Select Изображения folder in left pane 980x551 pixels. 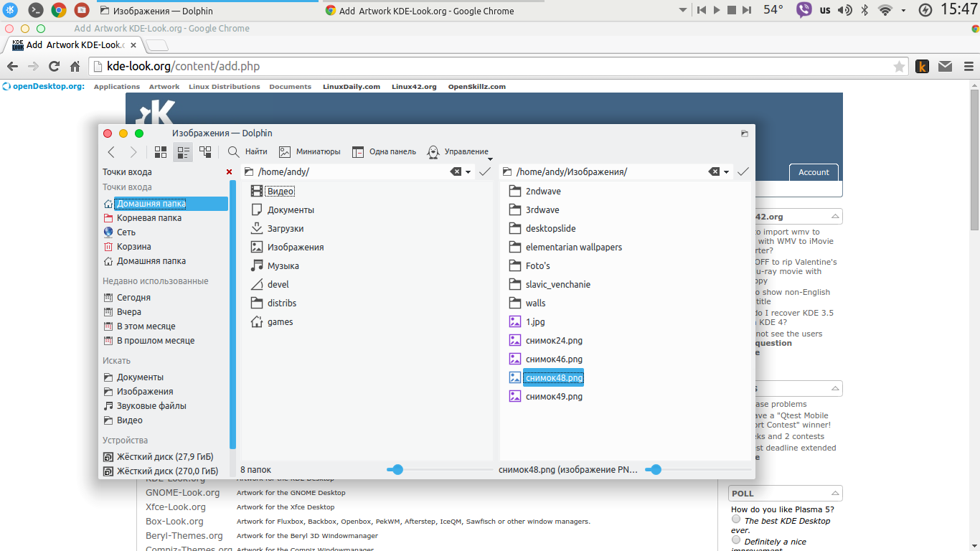click(x=287, y=247)
